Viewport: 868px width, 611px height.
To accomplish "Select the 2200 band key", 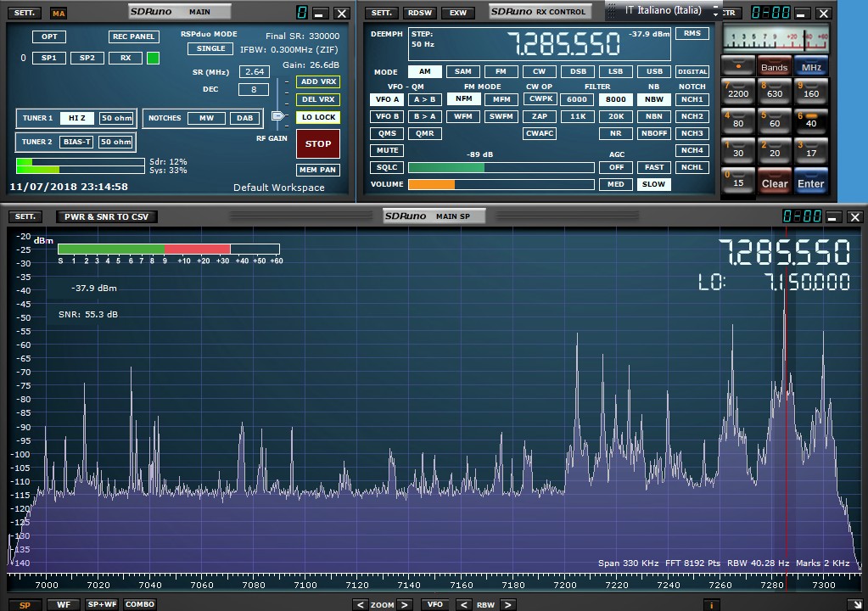I will (738, 90).
